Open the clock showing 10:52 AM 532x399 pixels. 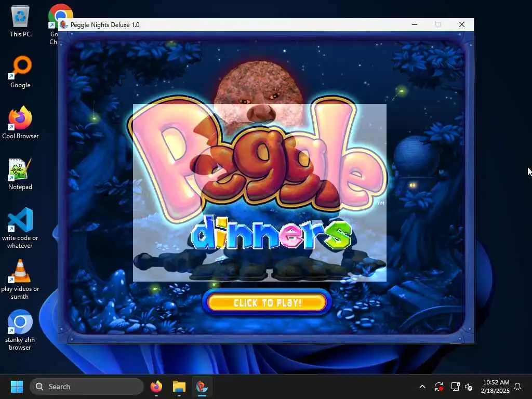pos(495,387)
